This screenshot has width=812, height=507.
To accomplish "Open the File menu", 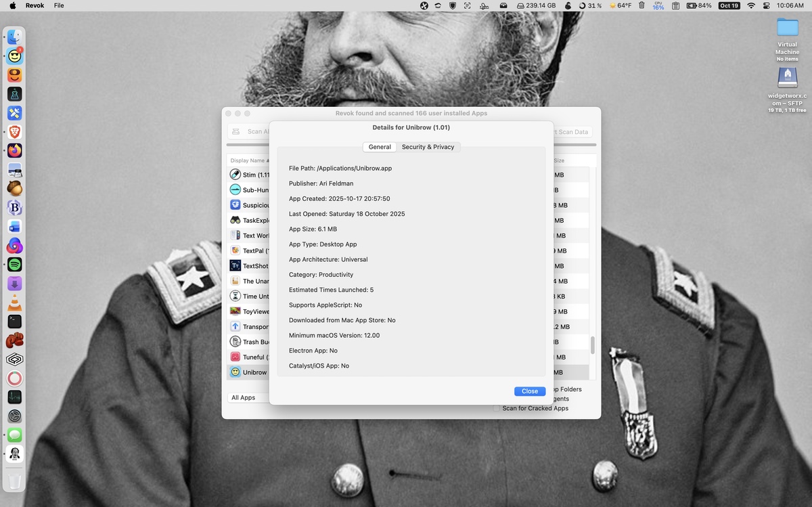I will click(x=59, y=5).
